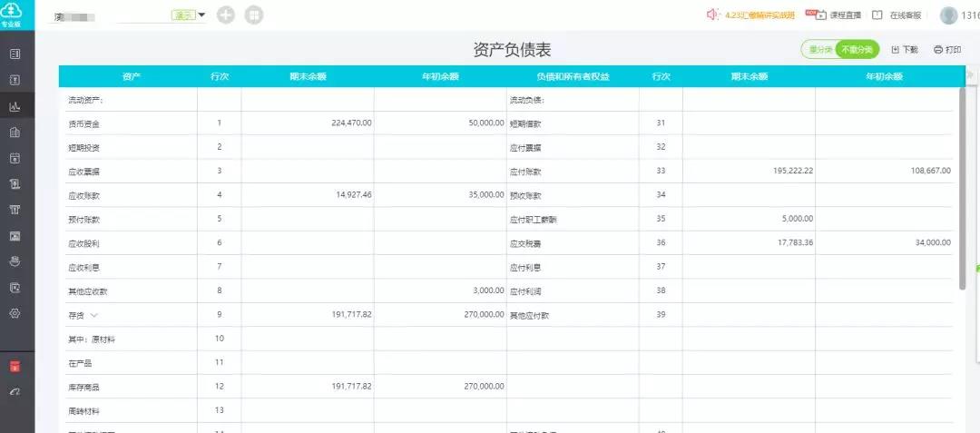This screenshot has height=433, width=980.
Task: Click the 应付职工薪酬 row label
Action: pos(534,220)
